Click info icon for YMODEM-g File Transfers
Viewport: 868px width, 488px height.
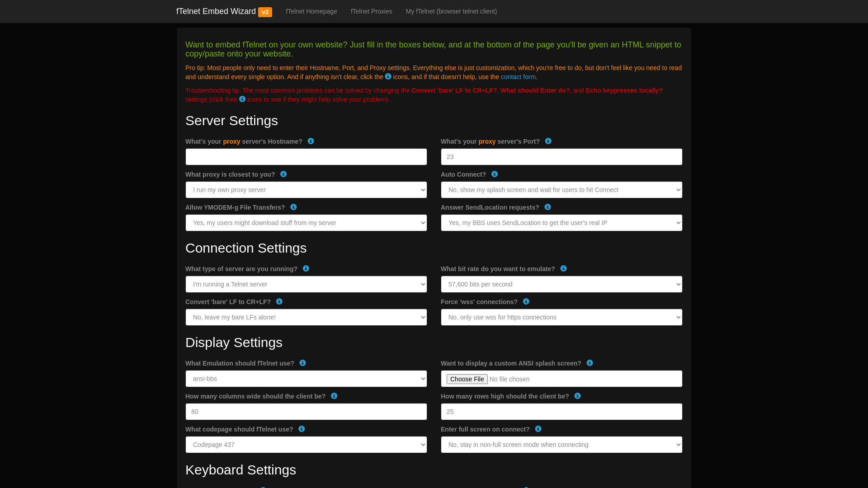(293, 207)
